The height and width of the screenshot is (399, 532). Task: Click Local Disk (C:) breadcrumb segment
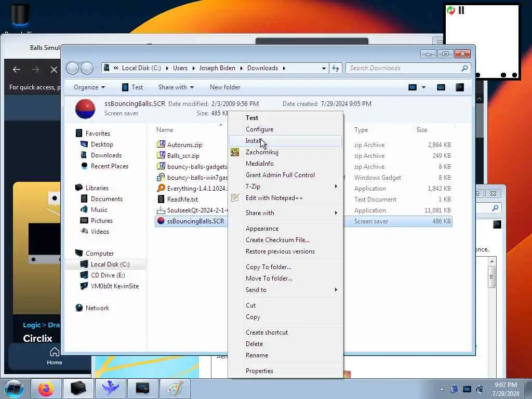click(141, 68)
